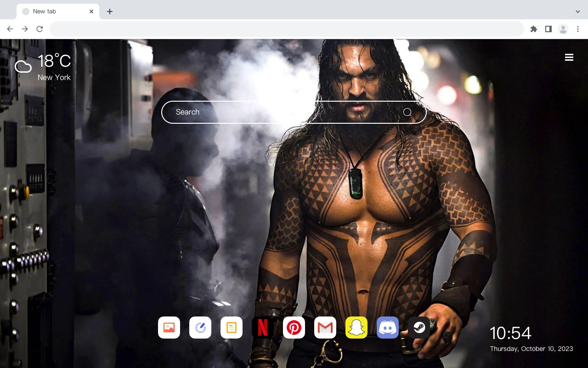Toggle the browser side panel
Image resolution: width=588 pixels, height=368 pixels.
coord(548,29)
